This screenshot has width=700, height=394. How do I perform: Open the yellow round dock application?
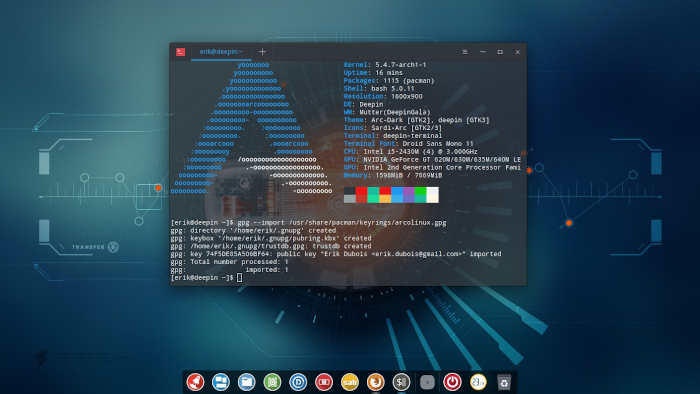tap(350, 382)
